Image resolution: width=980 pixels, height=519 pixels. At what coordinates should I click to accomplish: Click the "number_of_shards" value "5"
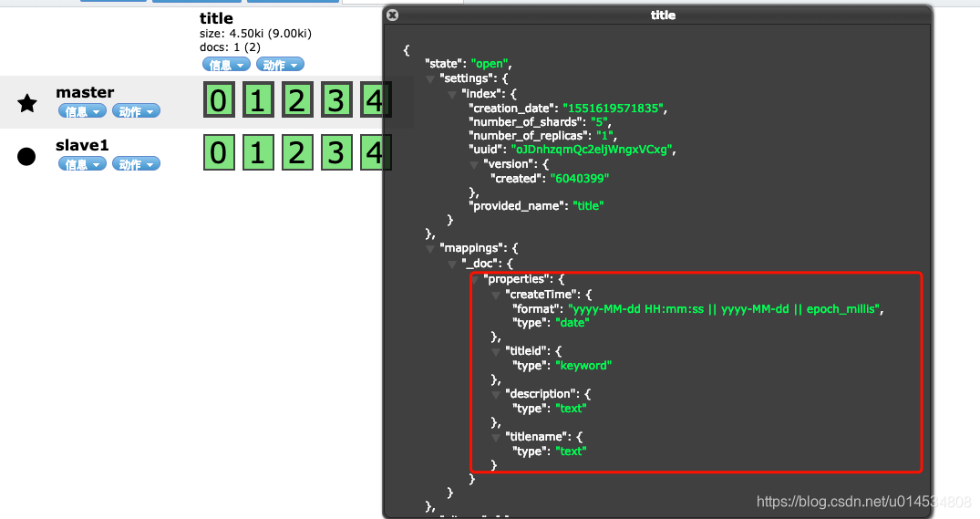[x=599, y=122]
